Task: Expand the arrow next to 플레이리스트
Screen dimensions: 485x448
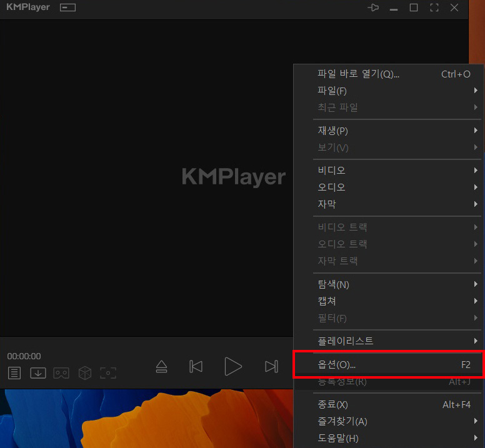Action: 476,341
